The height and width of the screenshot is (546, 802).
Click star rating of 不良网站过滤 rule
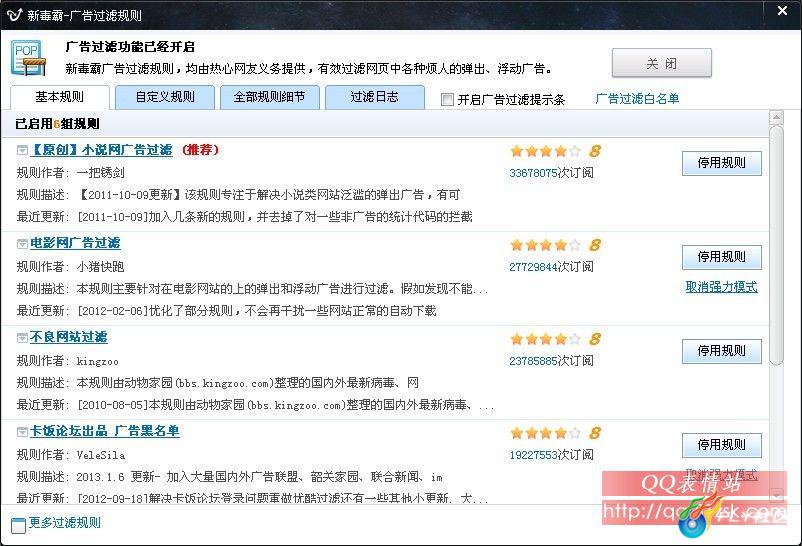(x=545, y=339)
